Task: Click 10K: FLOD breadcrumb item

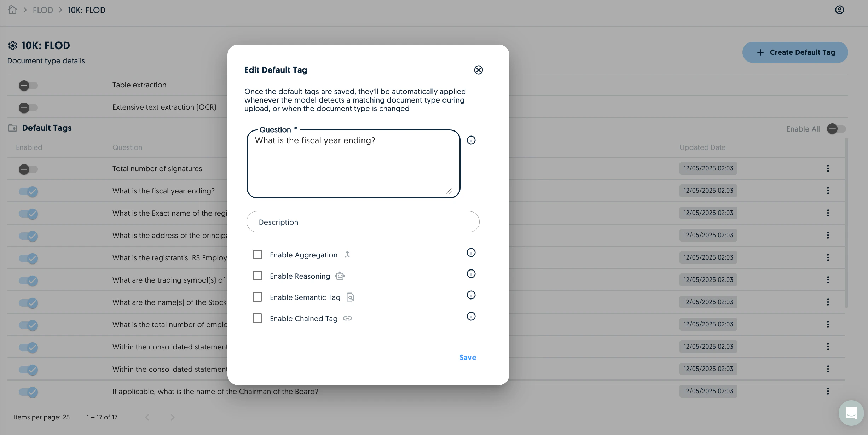Action: [x=87, y=10]
